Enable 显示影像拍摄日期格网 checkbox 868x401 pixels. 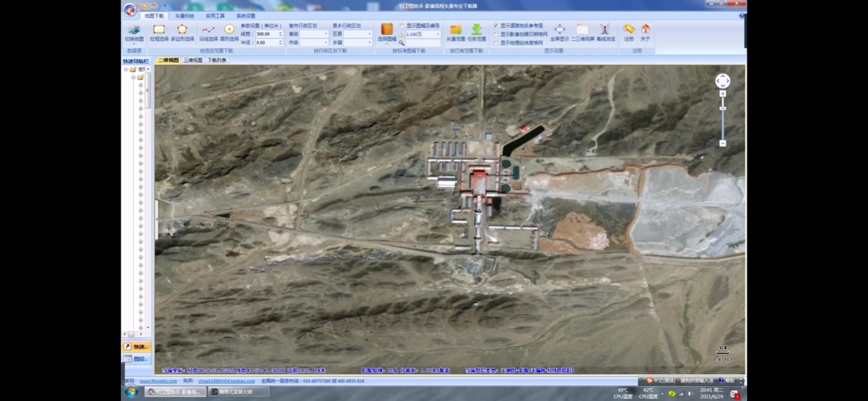[x=496, y=34]
